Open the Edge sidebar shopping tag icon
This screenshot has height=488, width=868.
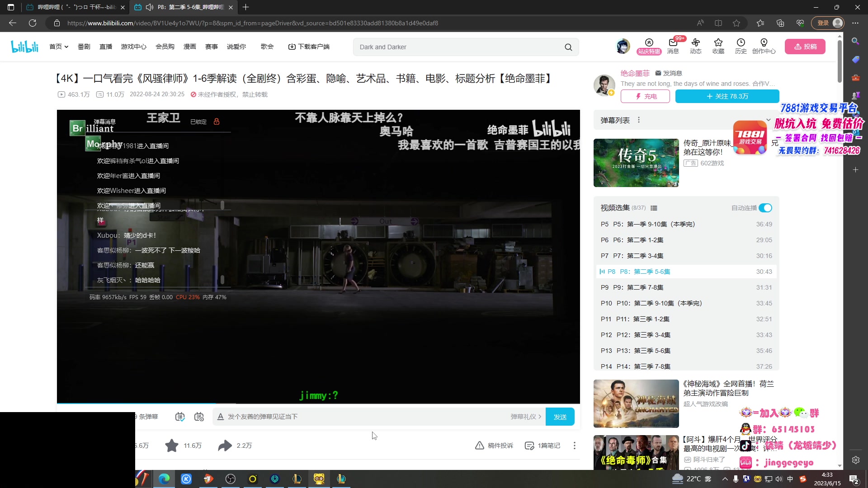click(855, 60)
